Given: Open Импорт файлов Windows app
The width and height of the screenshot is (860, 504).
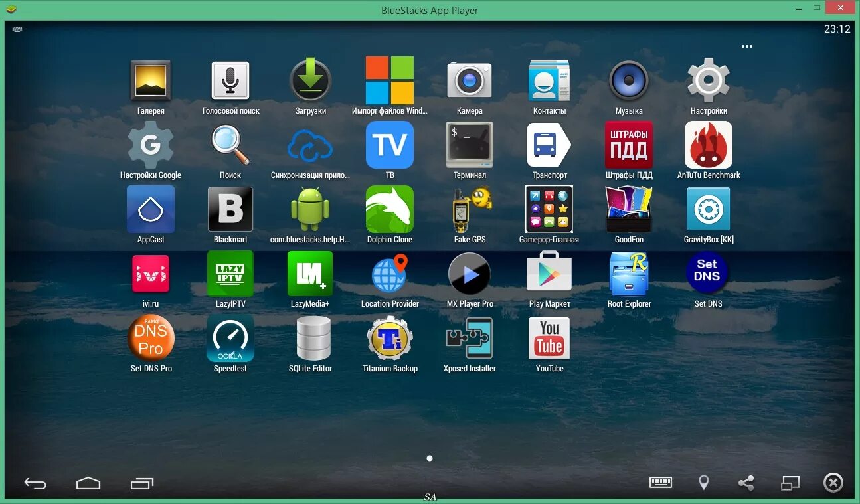Looking at the screenshot, I should click(x=390, y=81).
